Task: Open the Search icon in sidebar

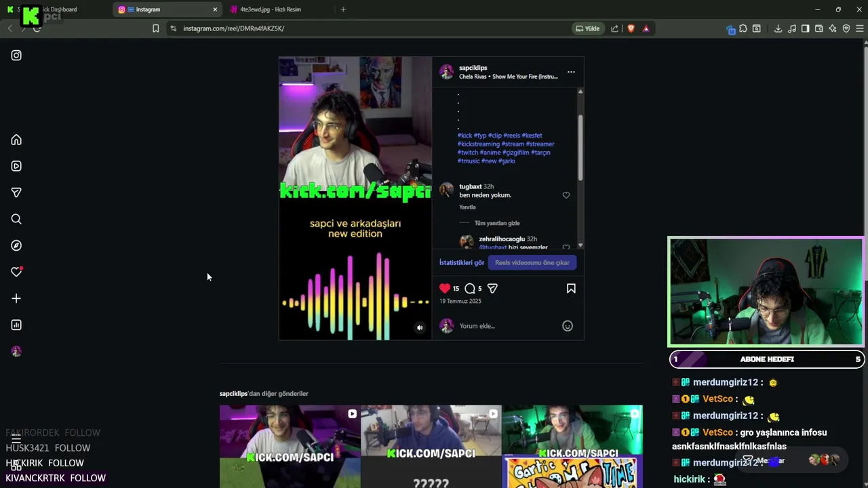Action: point(16,219)
